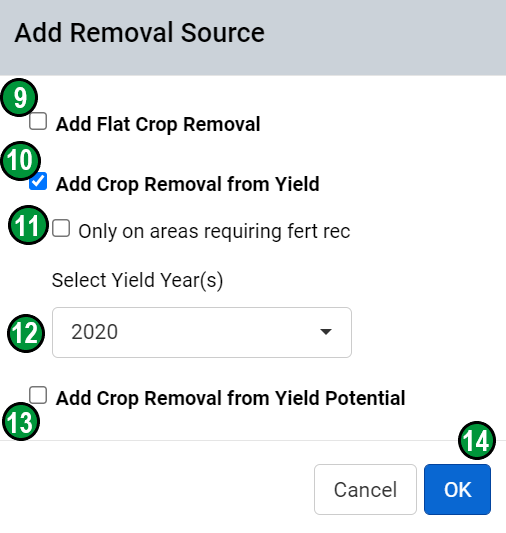Tick the Only on areas requiring fert rec checkbox
This screenshot has height=533, width=506.
61,228
